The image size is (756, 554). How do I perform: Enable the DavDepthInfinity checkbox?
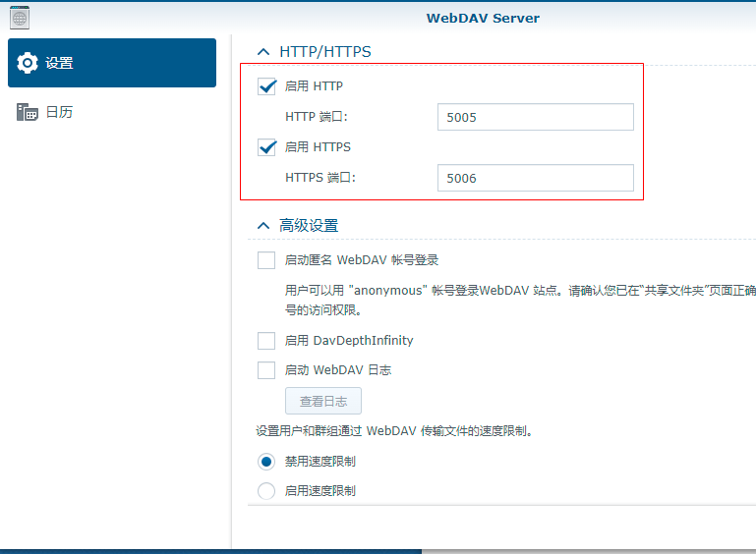(x=266, y=341)
